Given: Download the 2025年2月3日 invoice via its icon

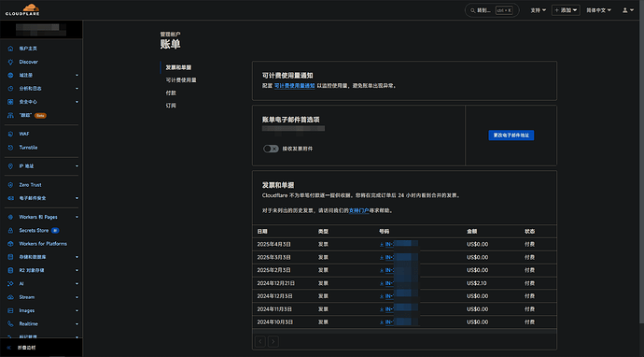Looking at the screenshot, I should point(382,270).
